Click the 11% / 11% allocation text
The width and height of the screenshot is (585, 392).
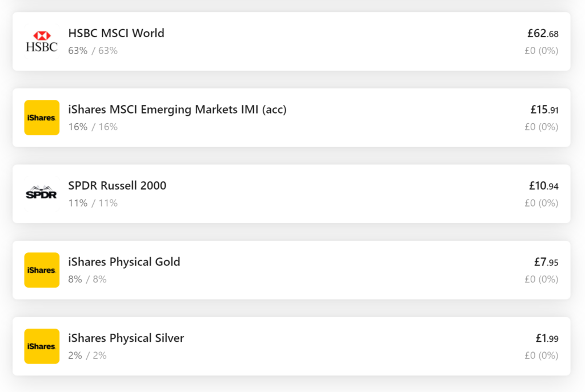coord(93,203)
